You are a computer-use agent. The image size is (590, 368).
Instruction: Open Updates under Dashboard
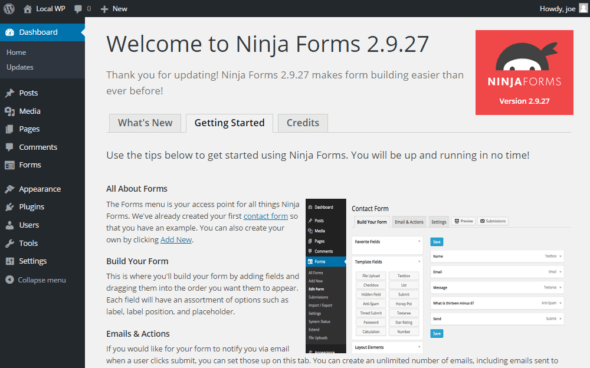(x=20, y=67)
